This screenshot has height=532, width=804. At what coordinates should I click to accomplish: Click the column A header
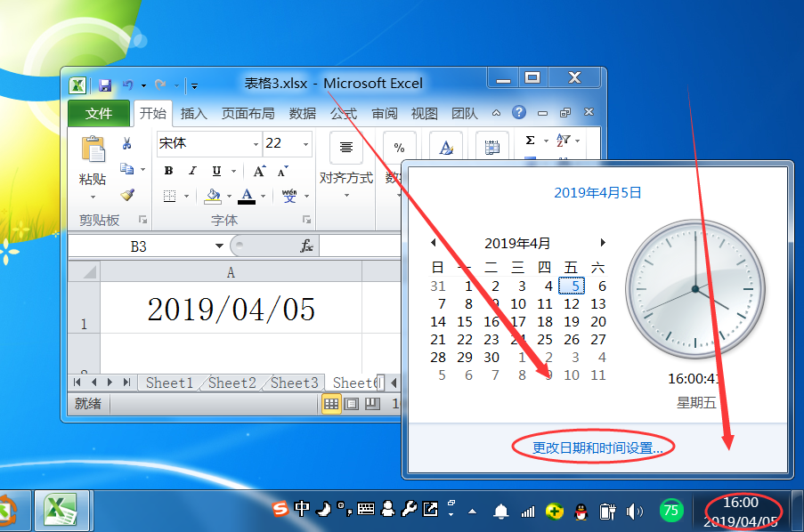click(x=231, y=272)
